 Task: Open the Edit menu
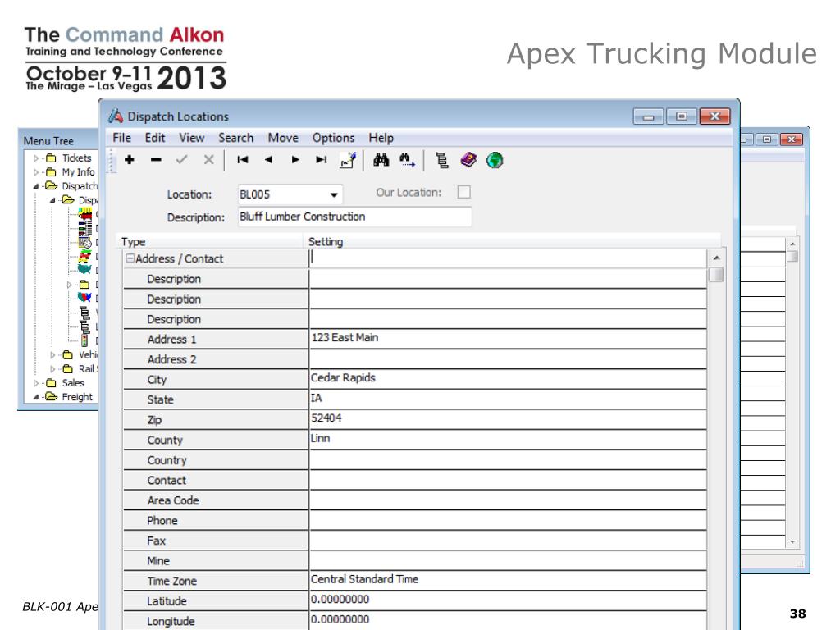pyautogui.click(x=155, y=138)
